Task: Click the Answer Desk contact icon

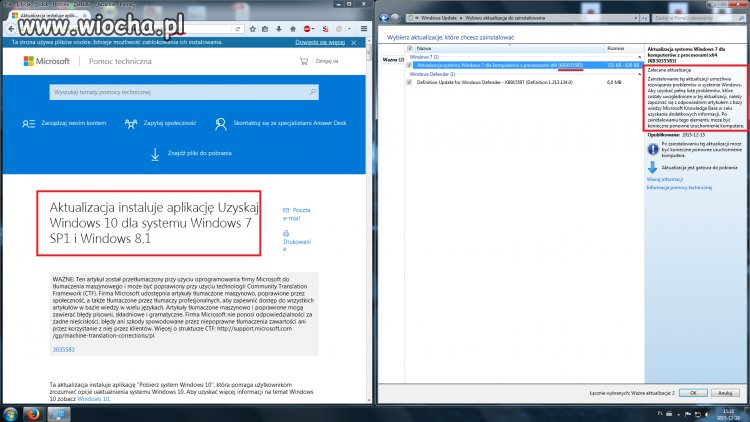Action: tap(221, 124)
